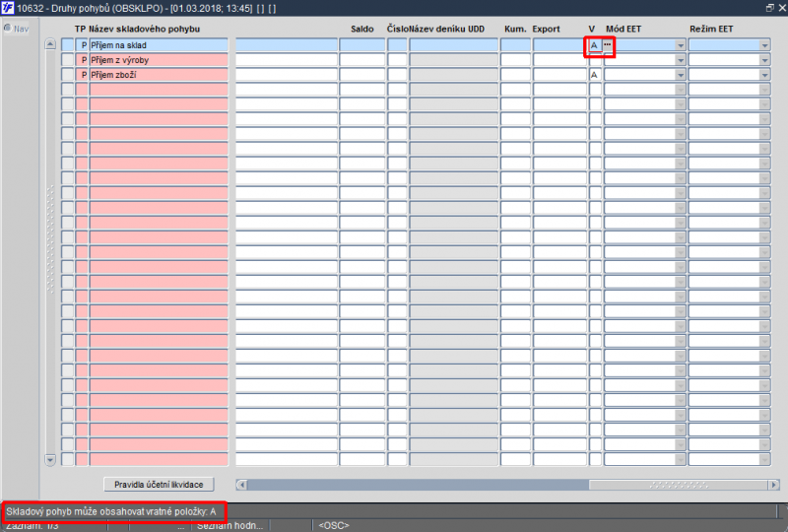Click Číslo field of Příjem na sklad row

397,45
